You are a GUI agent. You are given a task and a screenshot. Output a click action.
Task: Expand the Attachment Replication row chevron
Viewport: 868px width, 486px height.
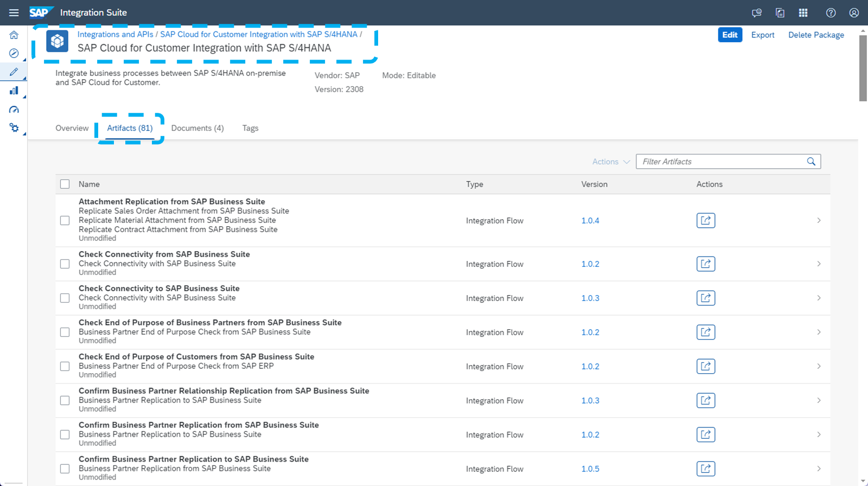click(819, 221)
